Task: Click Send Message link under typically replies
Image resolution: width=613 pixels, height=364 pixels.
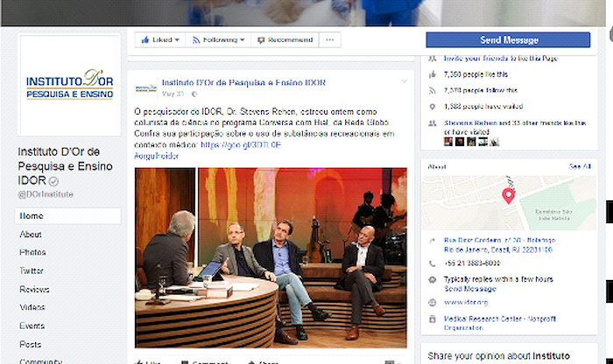Action: pyautogui.click(x=470, y=289)
